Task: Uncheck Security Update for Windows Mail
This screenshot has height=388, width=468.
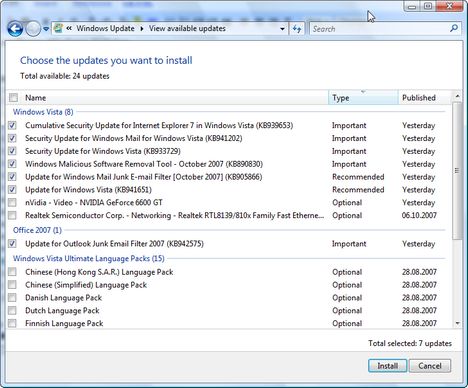Action: pos(12,138)
